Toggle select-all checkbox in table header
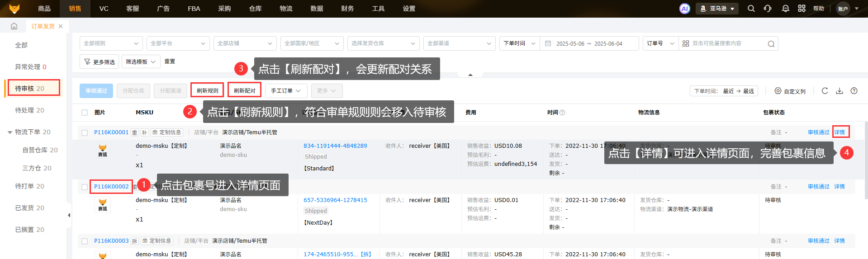The image size is (868, 259). coord(85,113)
